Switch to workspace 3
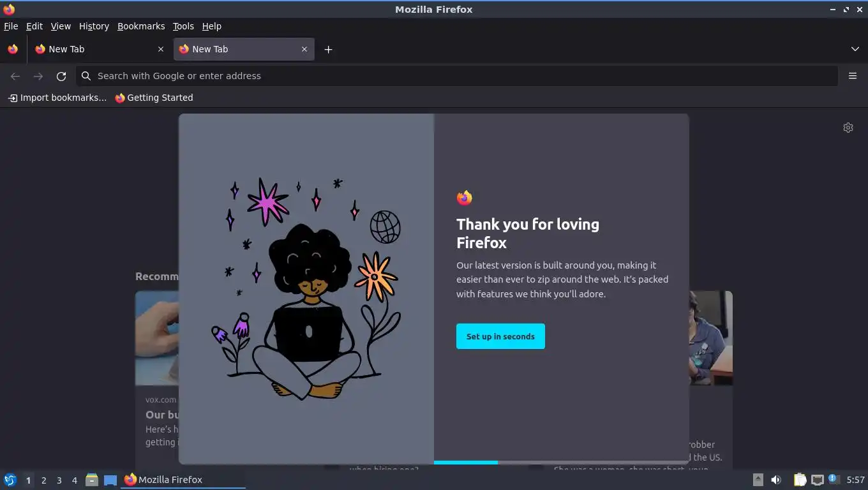This screenshot has height=490, width=868. point(59,480)
